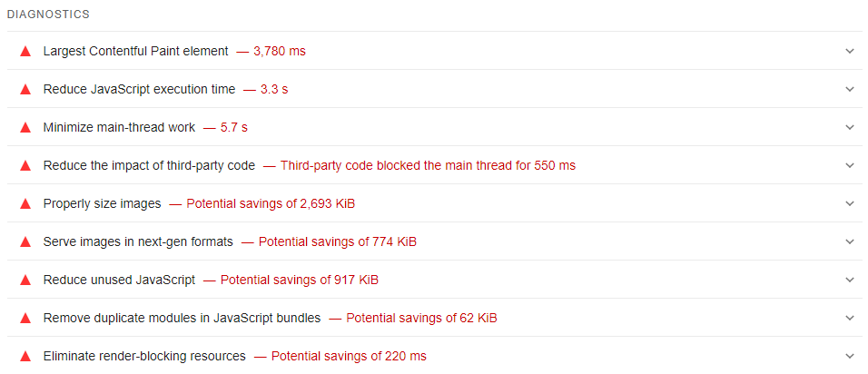Expand chevron for Reduce JavaScript execution time
Screen dimensions: 868x374
(x=849, y=89)
